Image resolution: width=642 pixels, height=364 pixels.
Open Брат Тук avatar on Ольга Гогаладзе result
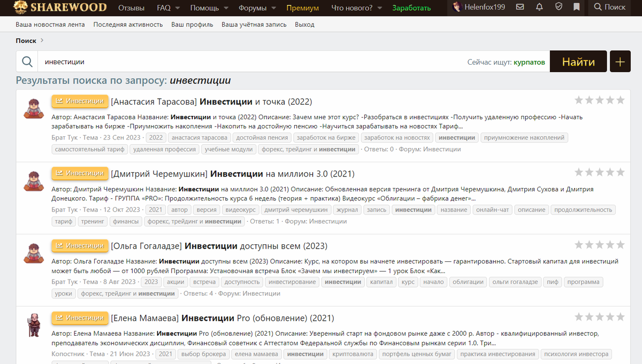click(x=34, y=253)
